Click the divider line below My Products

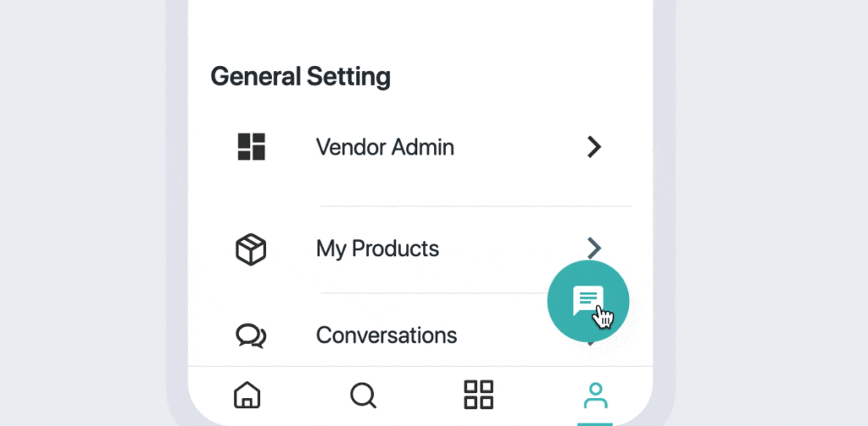coord(432,294)
